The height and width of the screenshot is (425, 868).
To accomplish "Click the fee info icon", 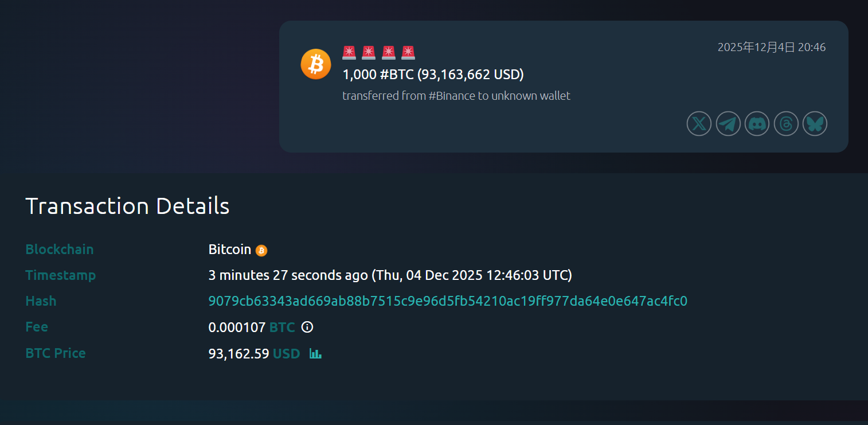I will pyautogui.click(x=307, y=327).
